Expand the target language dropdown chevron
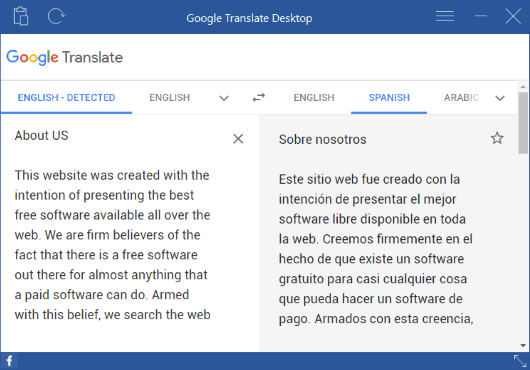The width and height of the screenshot is (530, 370). click(500, 98)
